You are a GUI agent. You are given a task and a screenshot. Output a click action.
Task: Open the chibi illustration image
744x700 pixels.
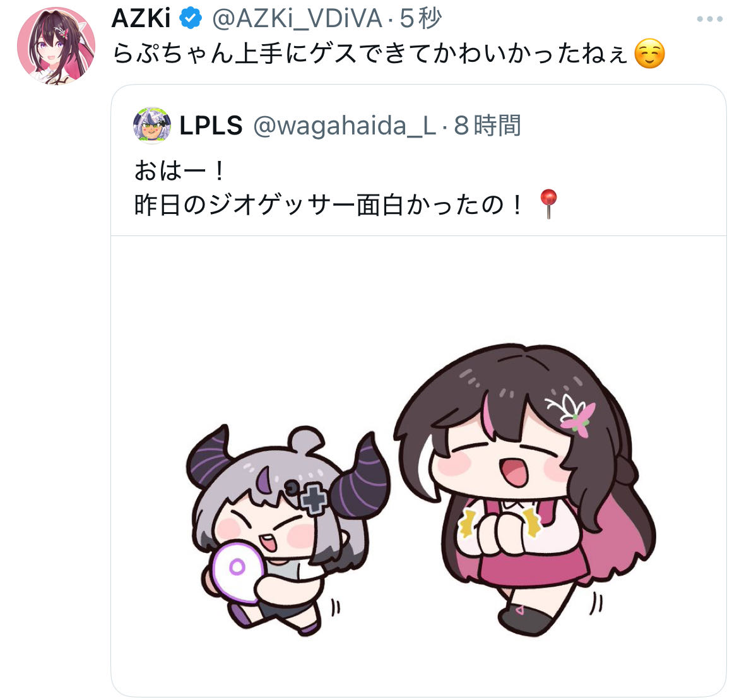[418, 466]
